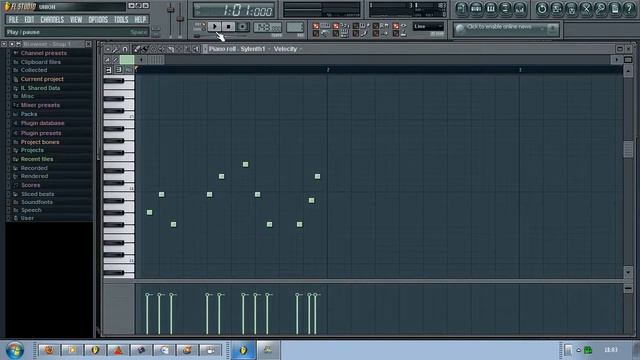640x360 pixels.
Task: Expand 'Clipboard files' in the browser
Action: coord(40,62)
